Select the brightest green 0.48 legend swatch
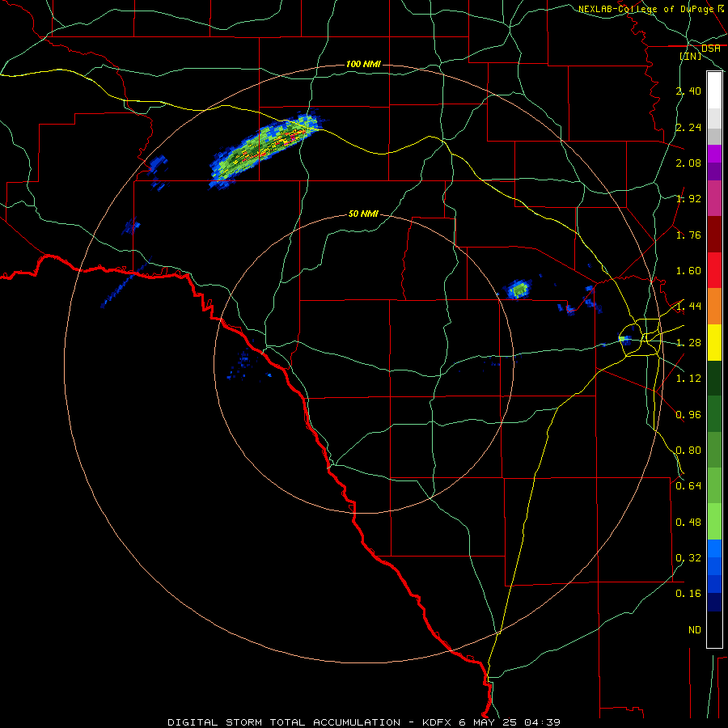The width and height of the screenshot is (728, 728). [714, 522]
